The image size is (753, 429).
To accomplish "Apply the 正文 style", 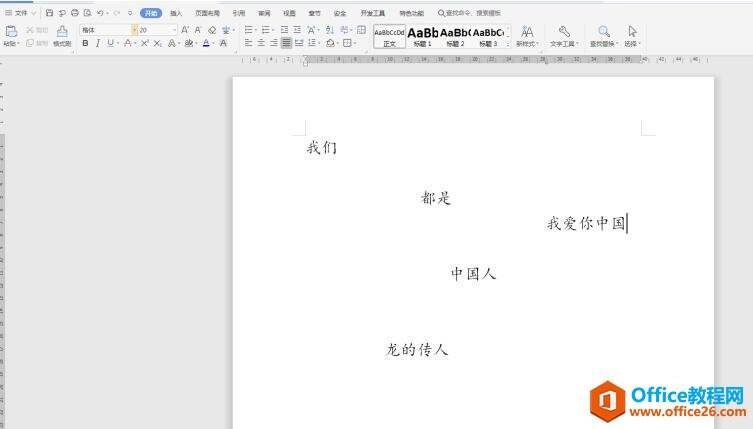I will point(389,37).
